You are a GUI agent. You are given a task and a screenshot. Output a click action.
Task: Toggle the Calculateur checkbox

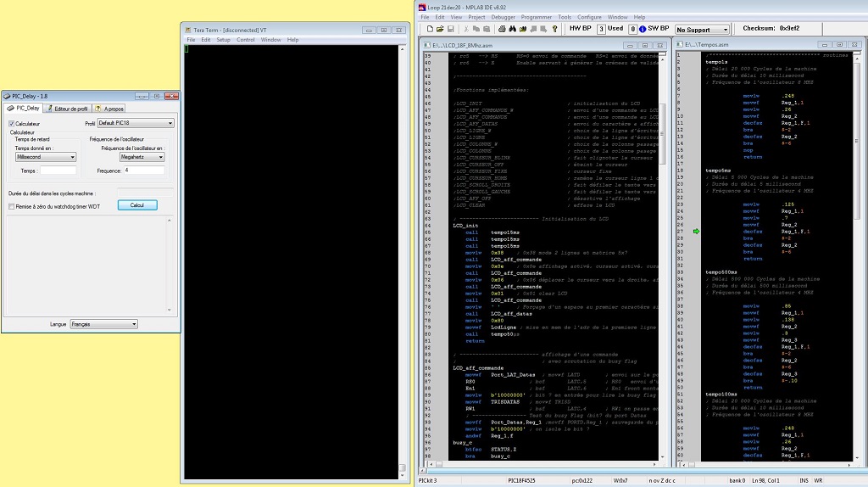12,124
